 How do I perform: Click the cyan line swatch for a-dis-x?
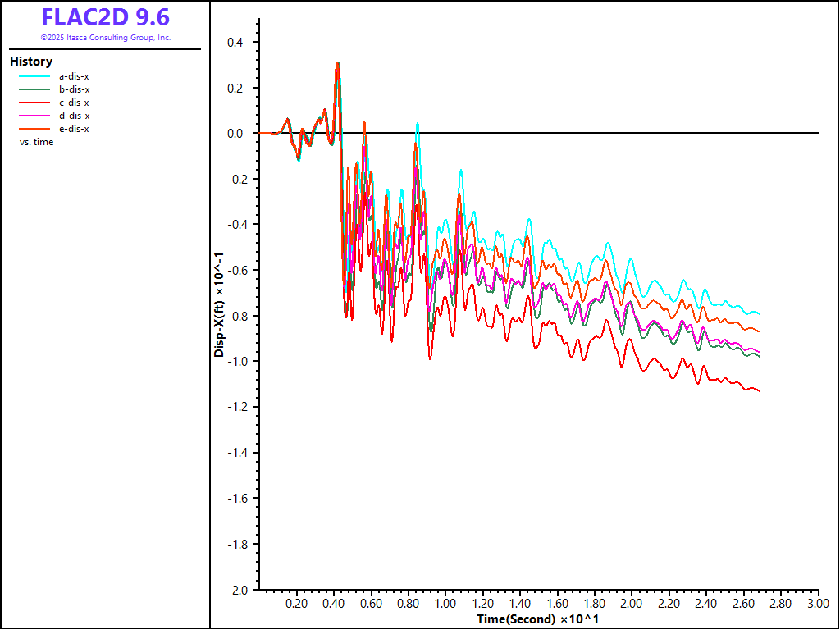(x=33, y=76)
